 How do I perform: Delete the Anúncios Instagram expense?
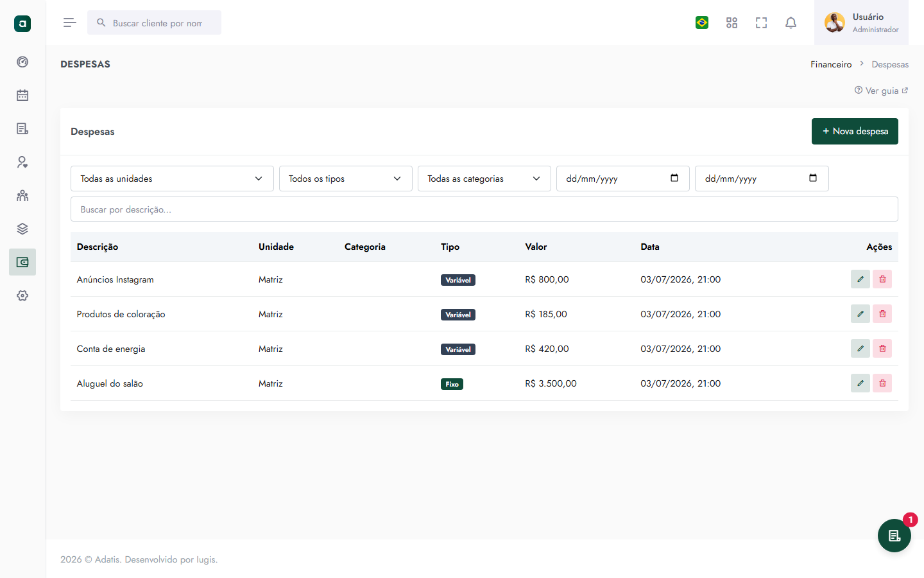(882, 279)
